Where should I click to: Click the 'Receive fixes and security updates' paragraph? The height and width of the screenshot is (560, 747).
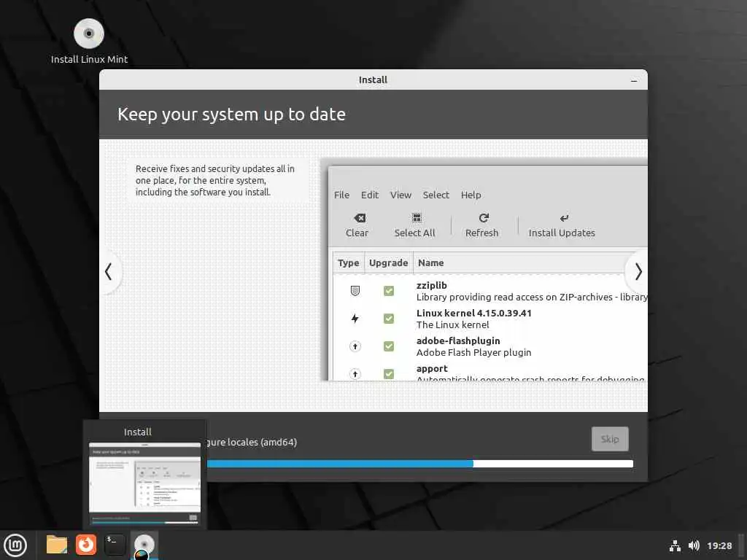(215, 181)
